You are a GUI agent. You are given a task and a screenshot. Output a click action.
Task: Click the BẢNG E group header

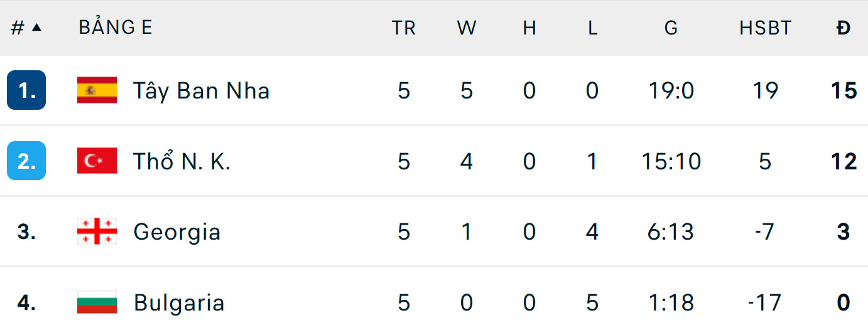click(116, 28)
